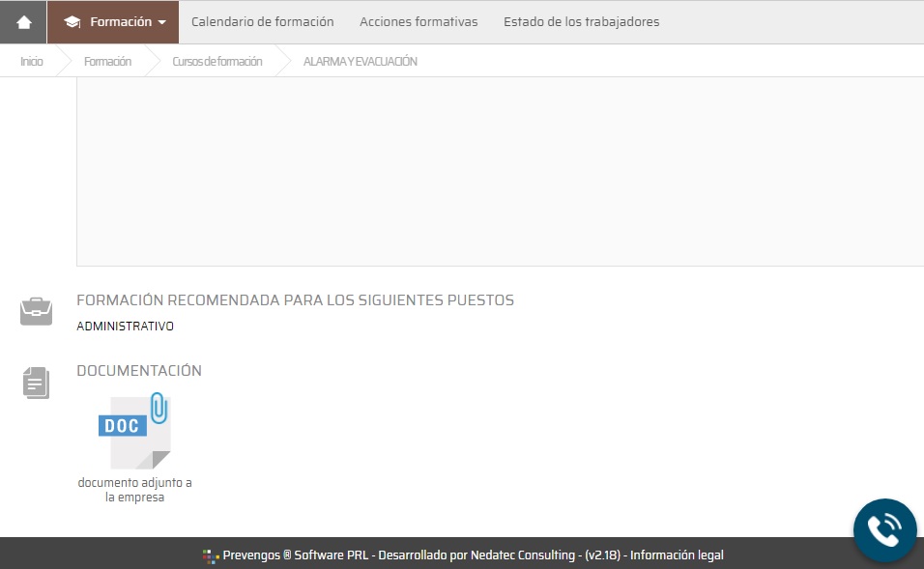Image resolution: width=924 pixels, height=569 pixels.
Task: Click the empty gray content text area
Action: click(500, 171)
